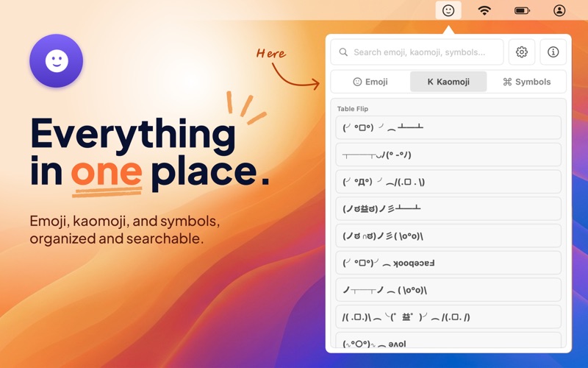Switch to the Symbols tab
588x368 pixels.
click(526, 82)
